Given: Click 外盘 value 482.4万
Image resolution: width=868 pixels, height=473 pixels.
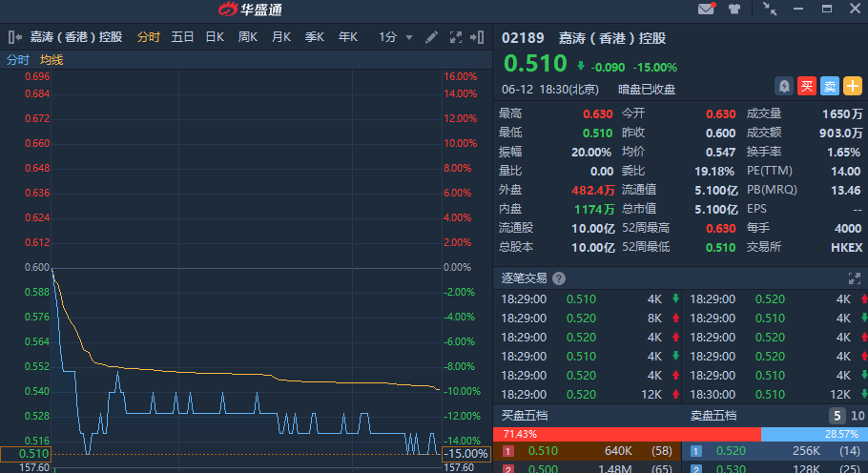Looking at the screenshot, I should pyautogui.click(x=593, y=191).
